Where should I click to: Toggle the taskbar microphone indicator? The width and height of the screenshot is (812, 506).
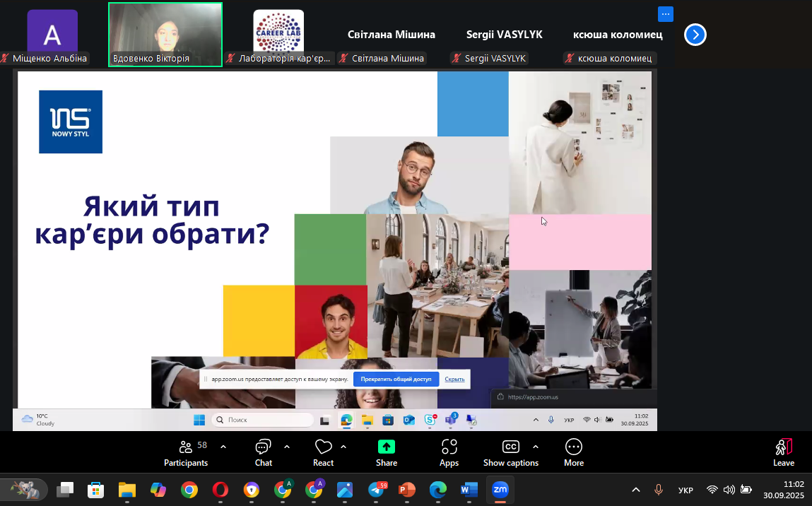click(658, 490)
